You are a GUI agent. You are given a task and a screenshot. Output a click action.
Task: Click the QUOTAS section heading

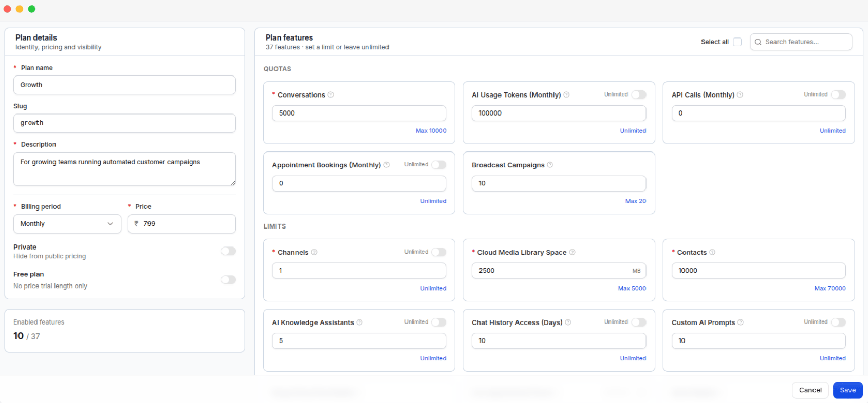(278, 69)
